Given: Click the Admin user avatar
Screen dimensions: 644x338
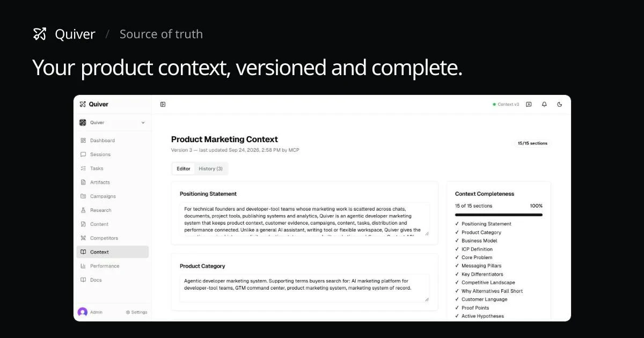Looking at the screenshot, I should click(x=83, y=312).
